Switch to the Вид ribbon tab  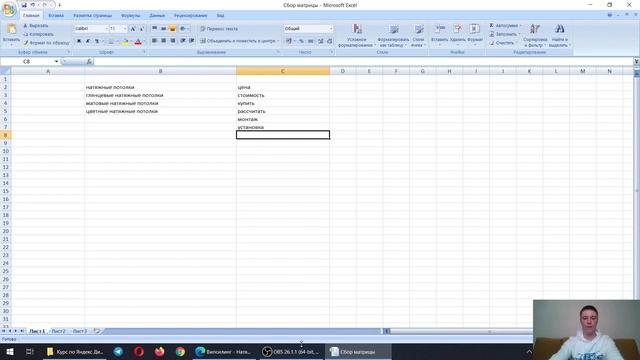click(x=220, y=16)
